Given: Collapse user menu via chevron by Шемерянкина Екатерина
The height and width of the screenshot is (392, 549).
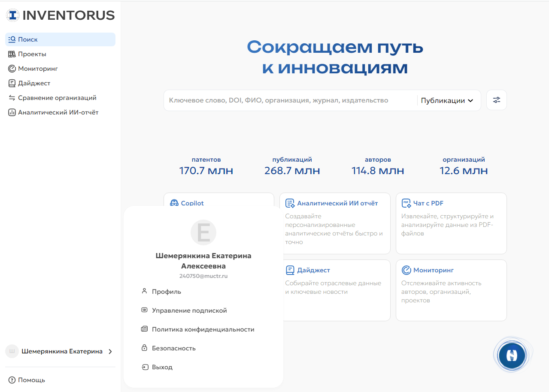Looking at the screenshot, I should tap(110, 352).
